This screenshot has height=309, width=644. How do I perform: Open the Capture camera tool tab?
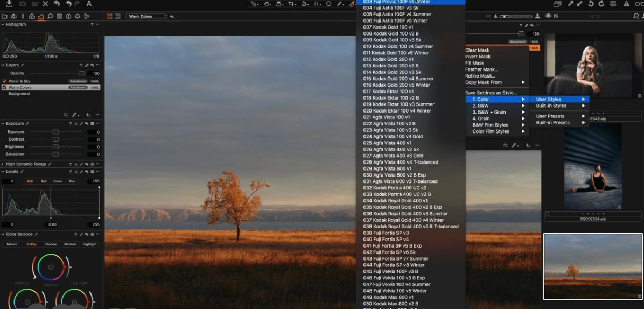[x=13, y=16]
